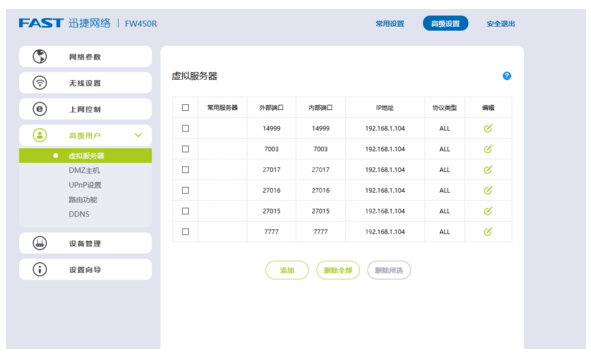Click the 编辑 column header

point(488,108)
